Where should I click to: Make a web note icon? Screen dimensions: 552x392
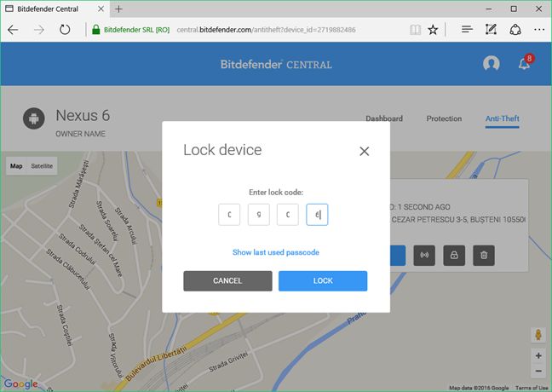pyautogui.click(x=491, y=30)
